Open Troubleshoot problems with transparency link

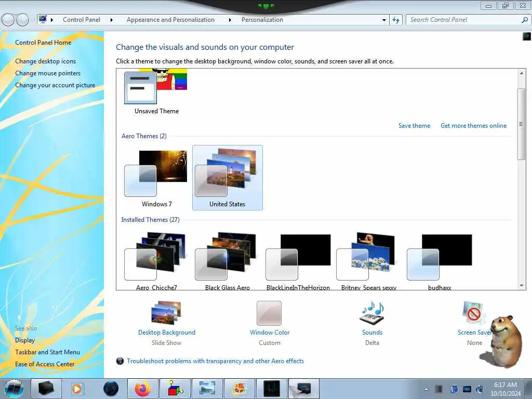[x=216, y=361]
